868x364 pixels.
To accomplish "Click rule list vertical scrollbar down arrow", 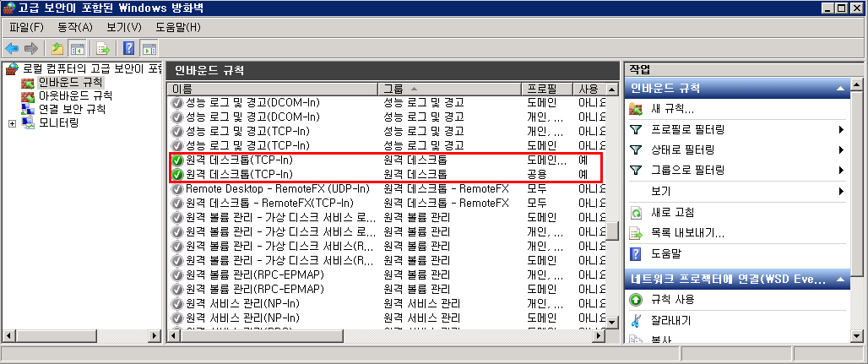I will pos(611,323).
